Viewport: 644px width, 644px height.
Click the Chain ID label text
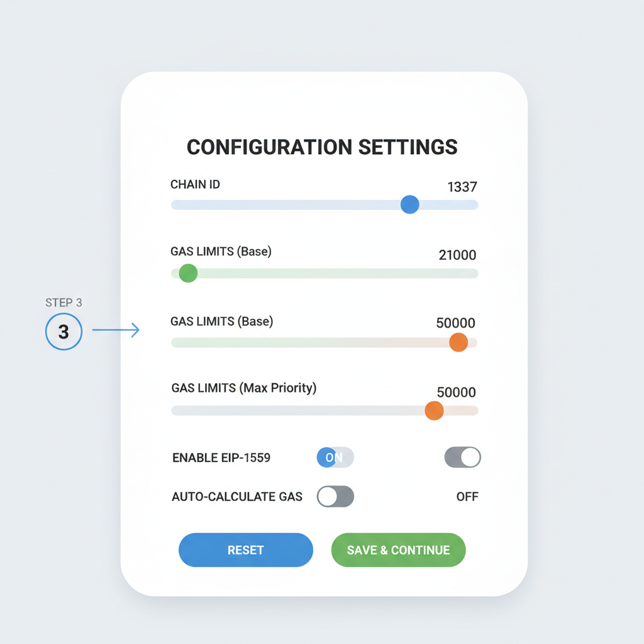point(194,184)
